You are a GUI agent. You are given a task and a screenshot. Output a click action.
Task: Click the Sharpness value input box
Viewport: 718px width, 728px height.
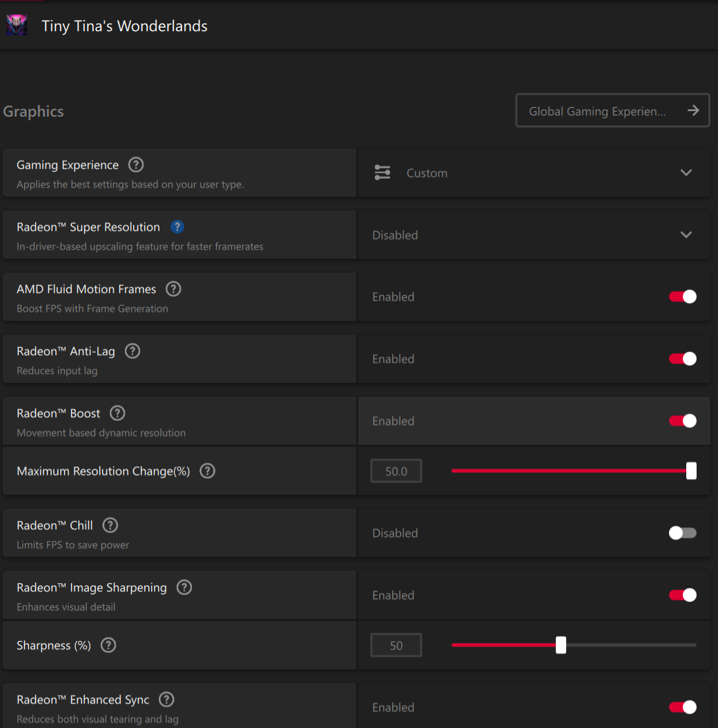(x=396, y=646)
